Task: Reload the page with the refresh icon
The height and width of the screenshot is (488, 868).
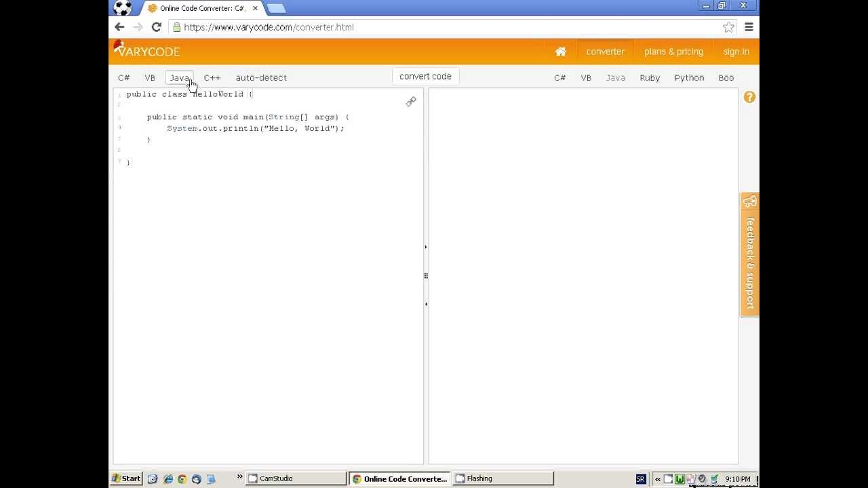Action: click(156, 27)
